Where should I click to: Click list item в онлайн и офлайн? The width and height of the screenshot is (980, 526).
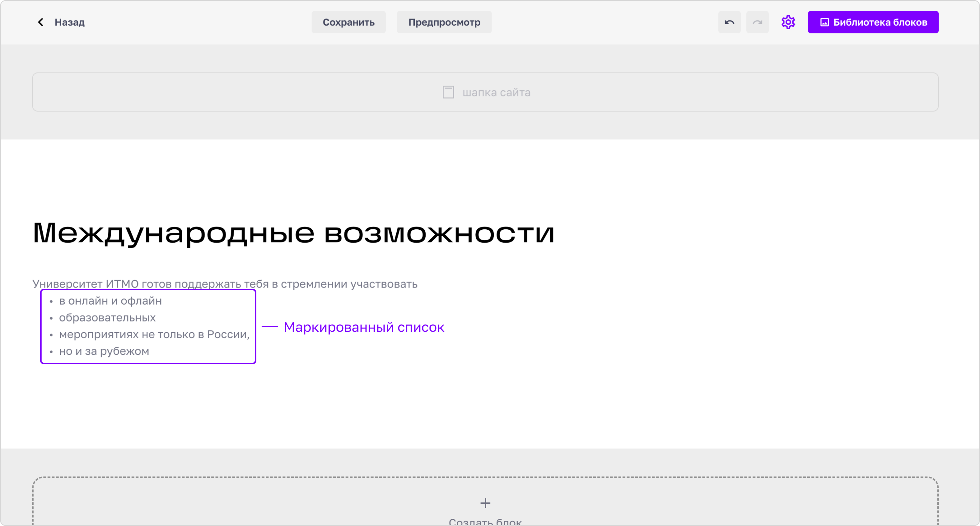110,301
